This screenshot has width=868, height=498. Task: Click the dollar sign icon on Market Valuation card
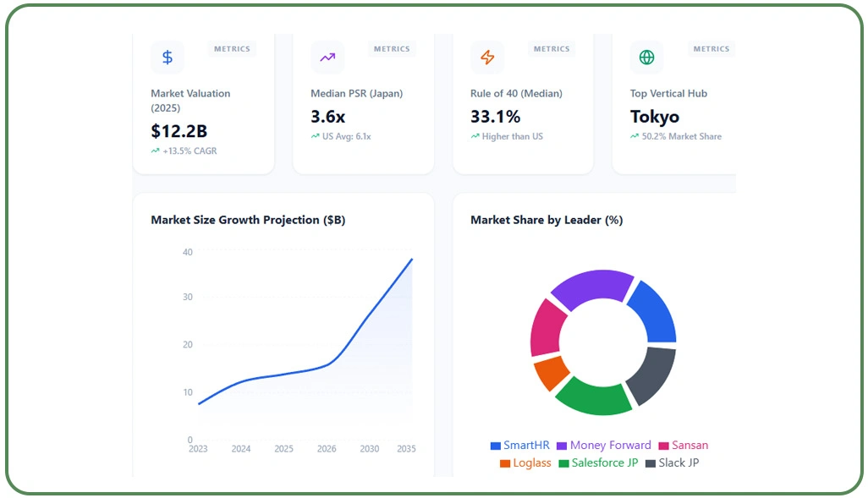167,57
